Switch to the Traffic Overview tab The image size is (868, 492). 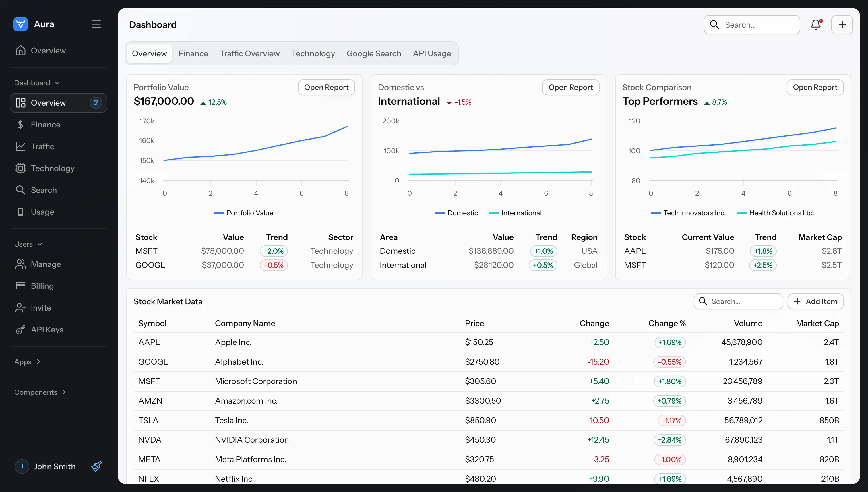tap(250, 53)
